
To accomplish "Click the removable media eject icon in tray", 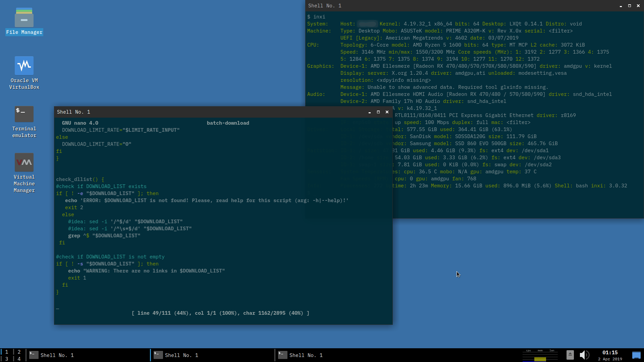I will pos(570,355).
